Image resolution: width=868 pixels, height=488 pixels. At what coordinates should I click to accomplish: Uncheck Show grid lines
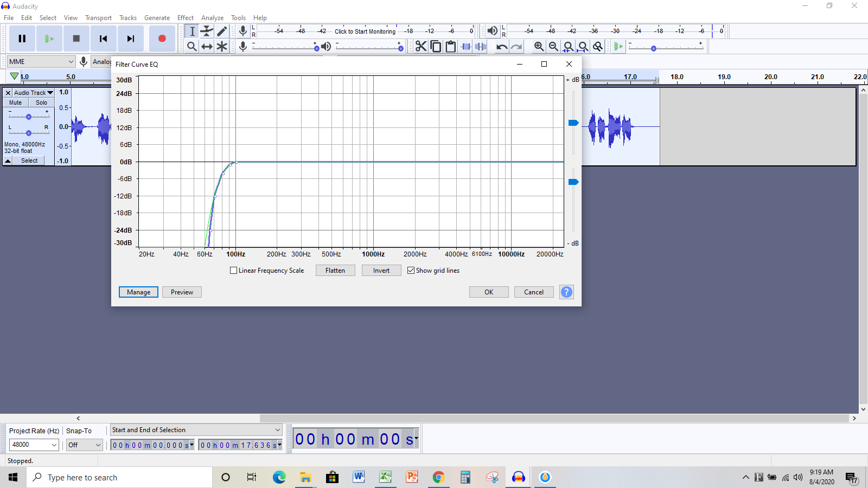(x=411, y=271)
